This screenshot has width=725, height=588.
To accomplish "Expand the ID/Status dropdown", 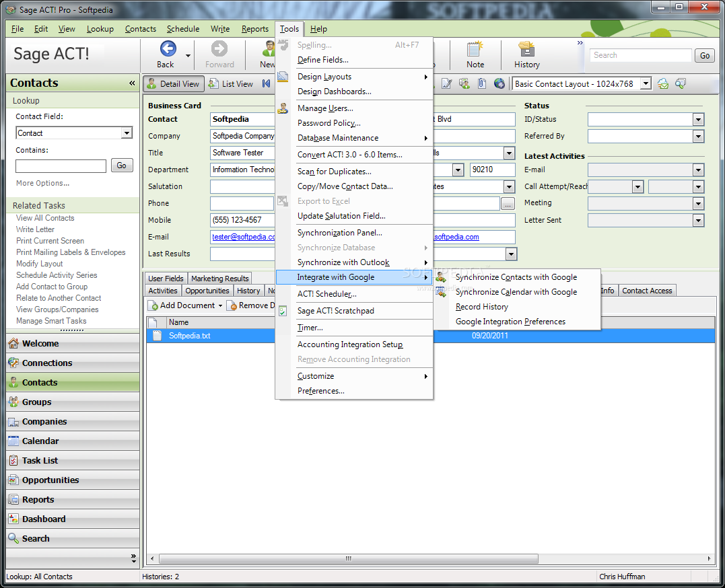I will [698, 120].
